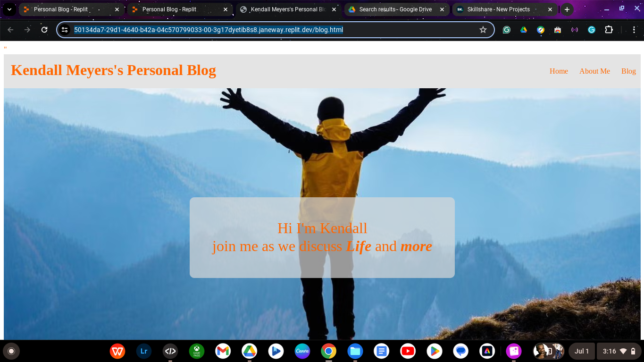Bookmark this page with the star icon
The height and width of the screenshot is (362, 644).
pos(483,30)
